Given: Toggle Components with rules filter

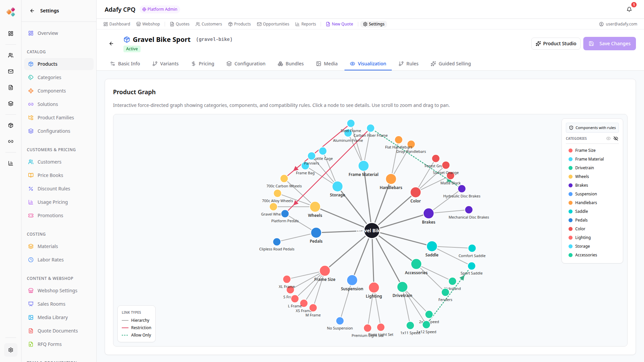Looking at the screenshot, I should 592,128.
